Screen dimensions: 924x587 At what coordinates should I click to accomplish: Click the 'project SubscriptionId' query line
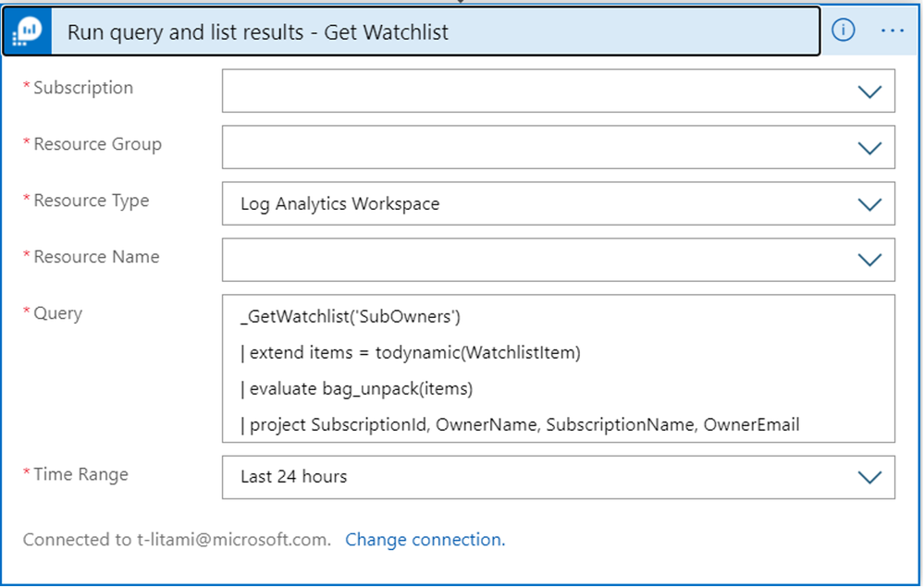click(520, 424)
